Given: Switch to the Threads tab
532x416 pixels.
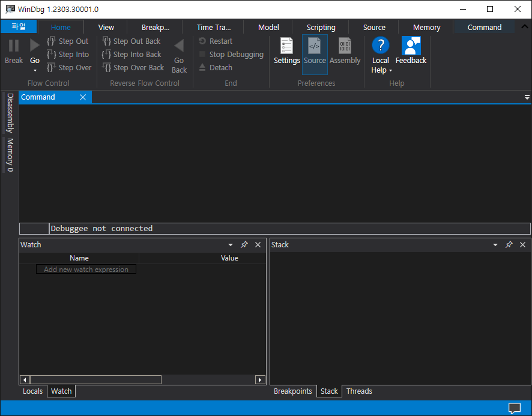Looking at the screenshot, I should [359, 391].
